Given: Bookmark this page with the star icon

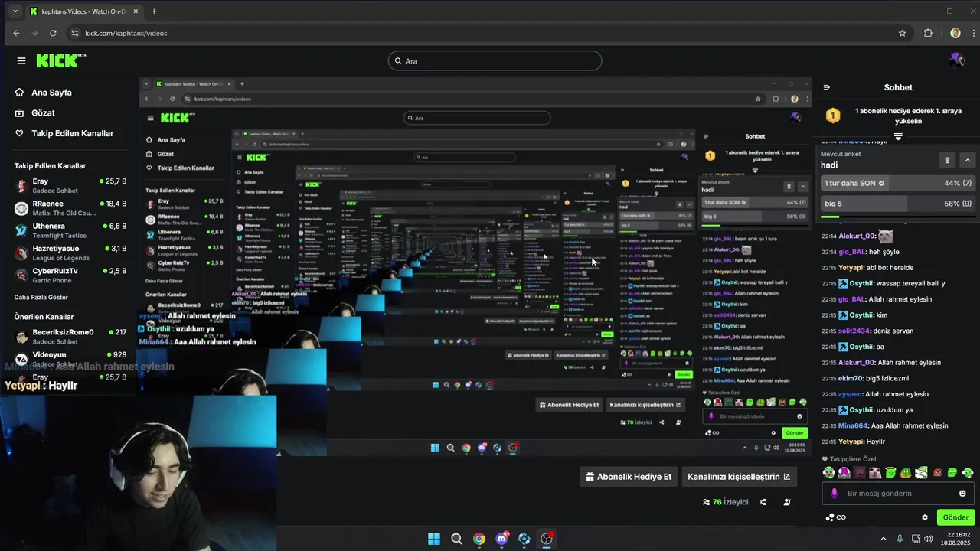Looking at the screenshot, I should 902,33.
